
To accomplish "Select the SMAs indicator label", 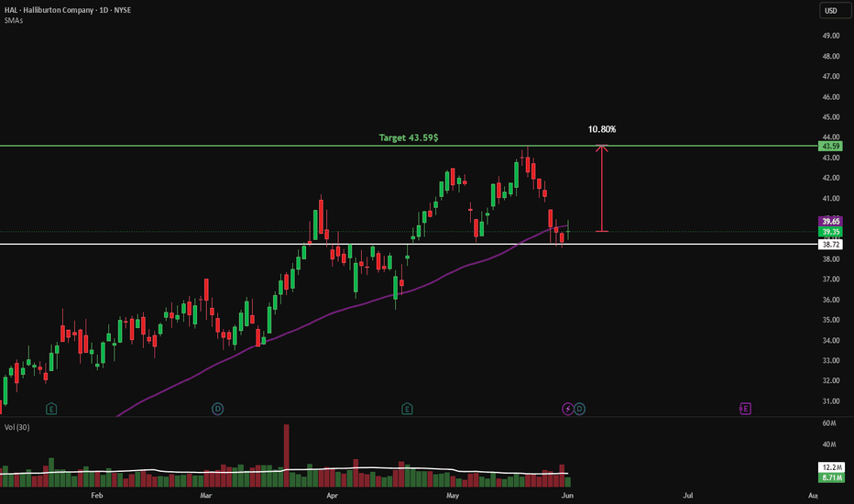I will 14,21.
